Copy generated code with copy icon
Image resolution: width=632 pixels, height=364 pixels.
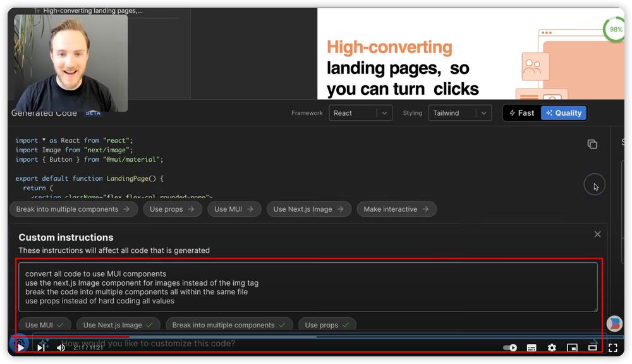click(592, 145)
